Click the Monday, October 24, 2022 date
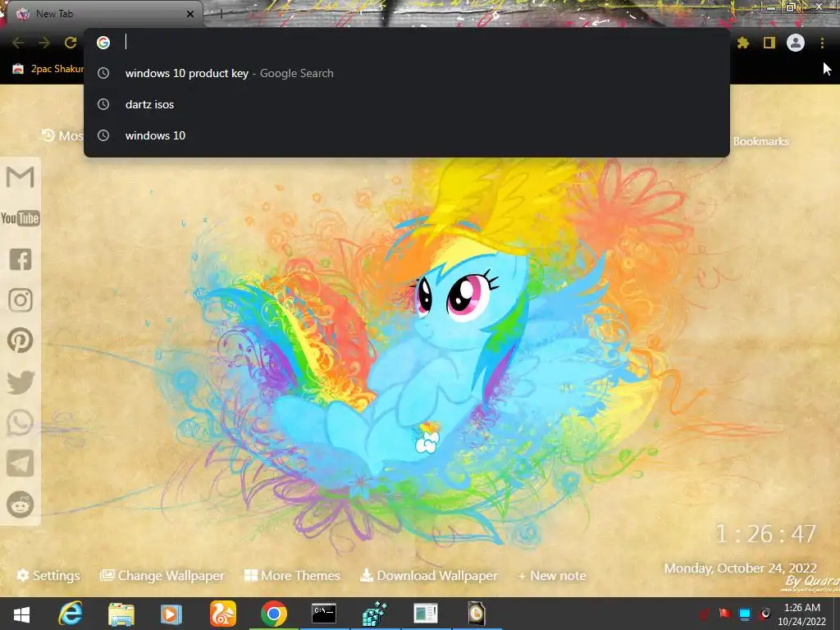The image size is (840, 630). 741,568
